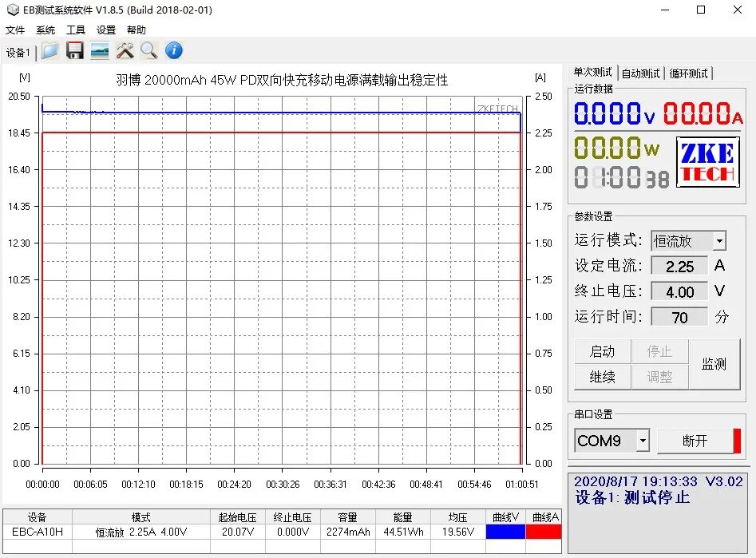This screenshot has width=756, height=558.
Task: Click the picture screenshot toolbar icon
Action: tap(100, 50)
